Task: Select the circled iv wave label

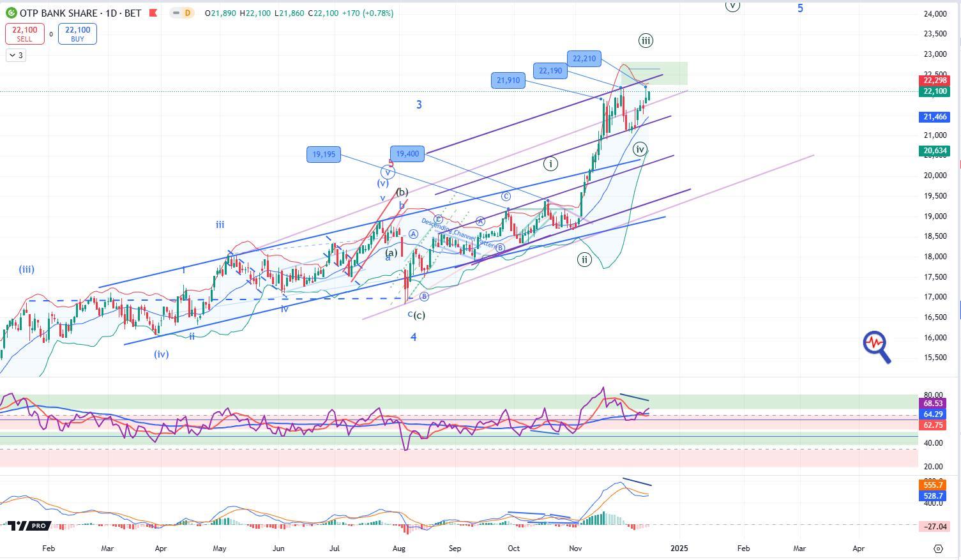Action: 640,149
